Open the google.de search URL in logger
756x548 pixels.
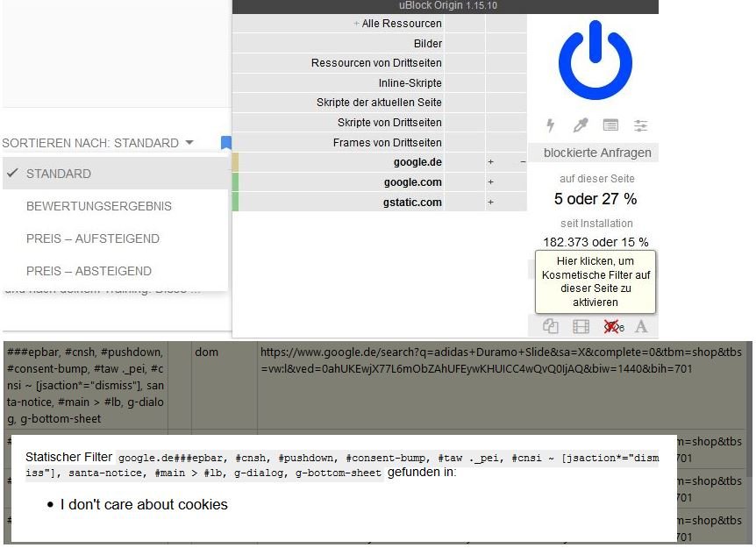pos(501,360)
